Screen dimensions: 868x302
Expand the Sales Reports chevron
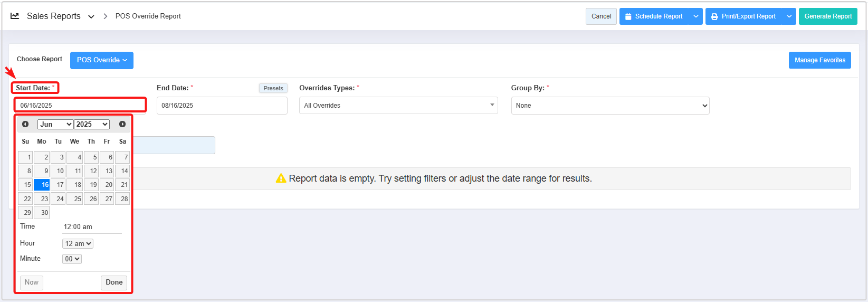pyautogui.click(x=91, y=17)
